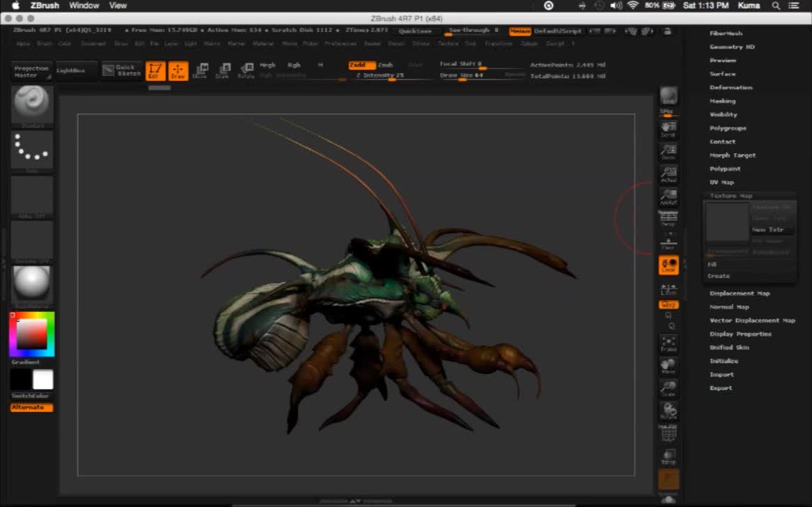Open macOS Spotlight search
Screen dimensions: 812x507
pos(775,6)
